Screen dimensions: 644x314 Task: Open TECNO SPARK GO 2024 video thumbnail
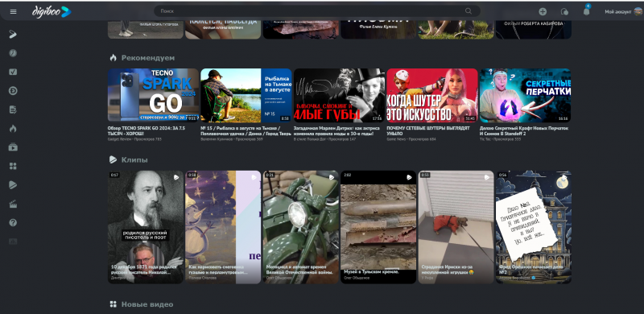153,95
